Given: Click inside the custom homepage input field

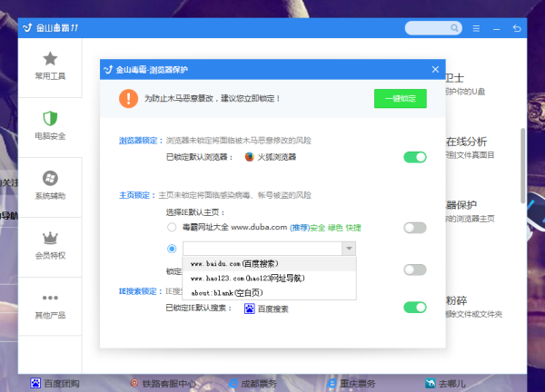Looking at the screenshot, I should 263,249.
